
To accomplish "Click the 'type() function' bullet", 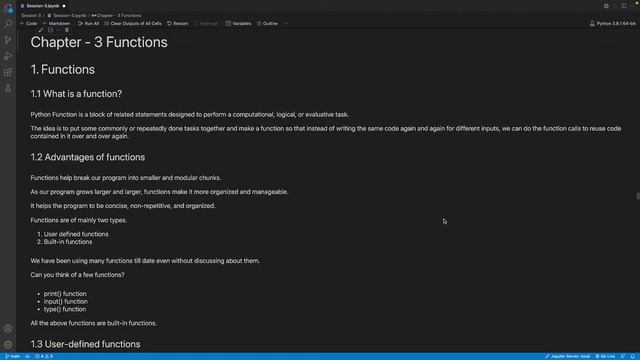I will click(x=65, y=309).
